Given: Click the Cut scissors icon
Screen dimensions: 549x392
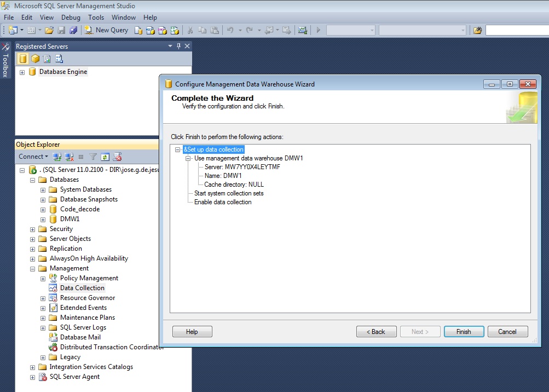Looking at the screenshot, I should point(190,30).
